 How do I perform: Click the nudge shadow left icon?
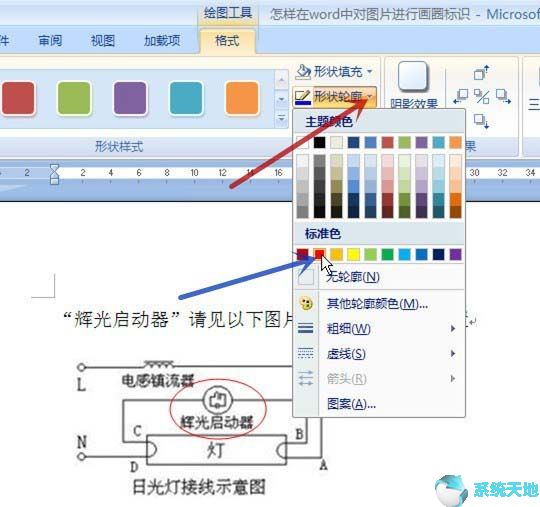(x=460, y=96)
